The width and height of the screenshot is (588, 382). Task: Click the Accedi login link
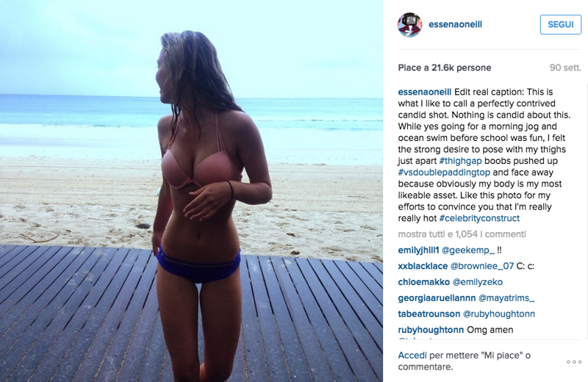point(412,356)
